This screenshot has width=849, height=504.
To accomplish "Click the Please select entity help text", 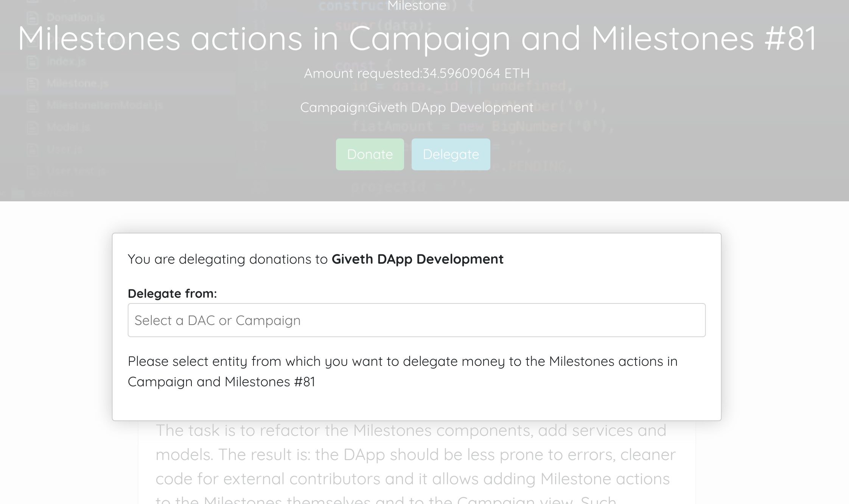I will 403,372.
